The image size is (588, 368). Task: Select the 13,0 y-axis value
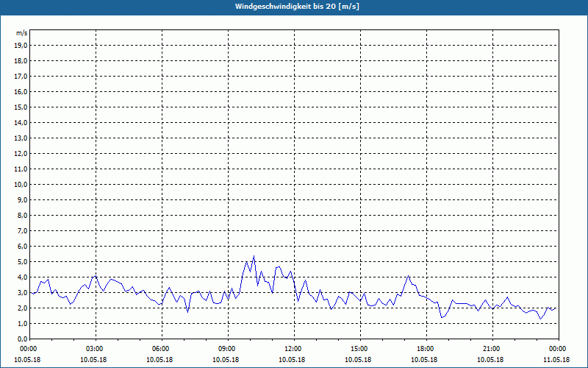click(21, 138)
